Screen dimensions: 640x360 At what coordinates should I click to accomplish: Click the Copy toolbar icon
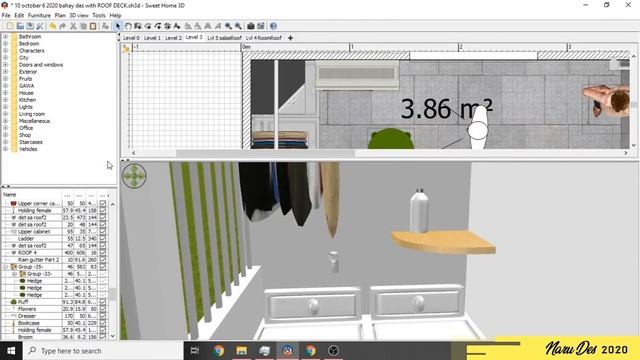coord(83,26)
